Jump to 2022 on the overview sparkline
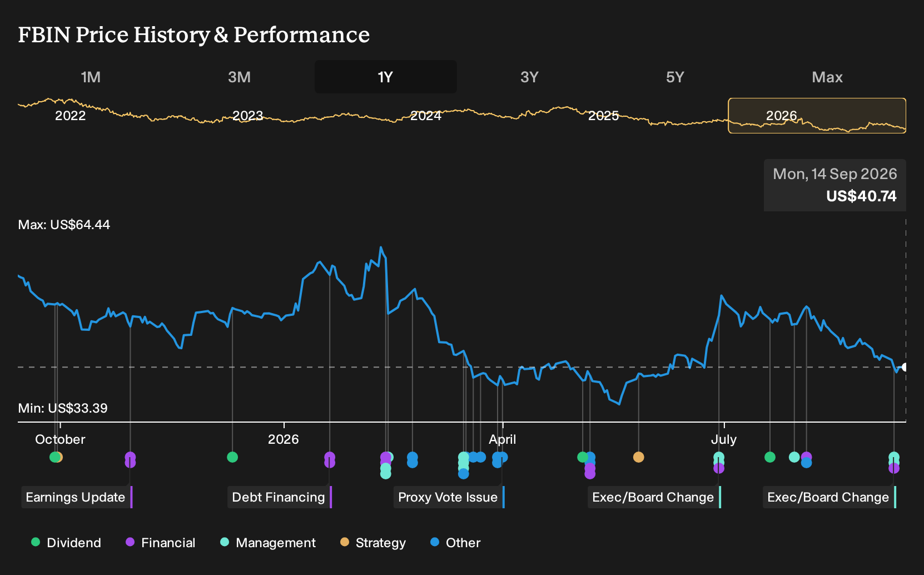 pyautogui.click(x=71, y=116)
